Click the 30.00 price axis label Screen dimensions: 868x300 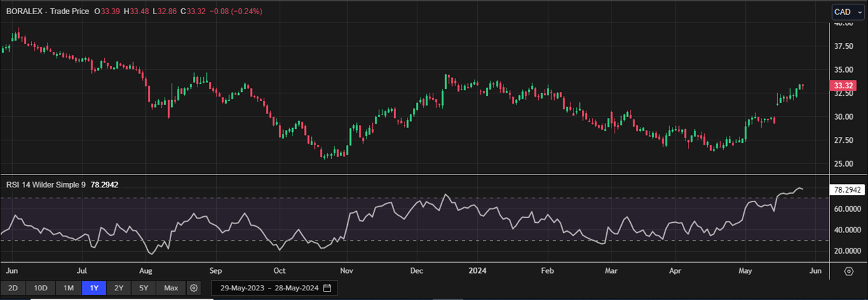coord(843,117)
